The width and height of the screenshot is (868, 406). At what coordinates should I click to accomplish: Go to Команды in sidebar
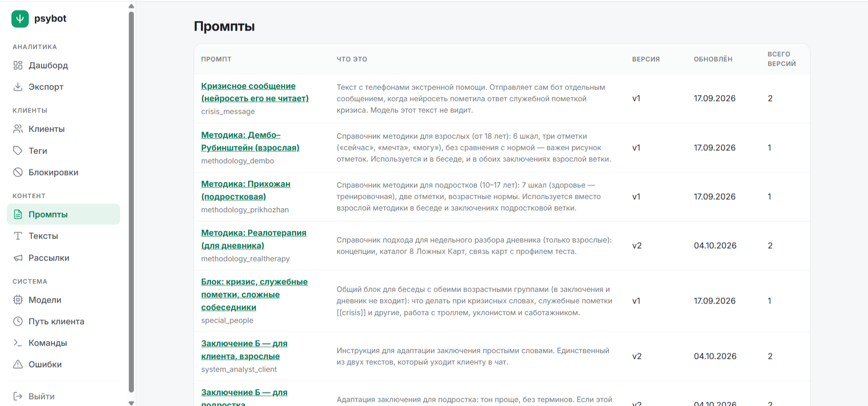point(48,343)
